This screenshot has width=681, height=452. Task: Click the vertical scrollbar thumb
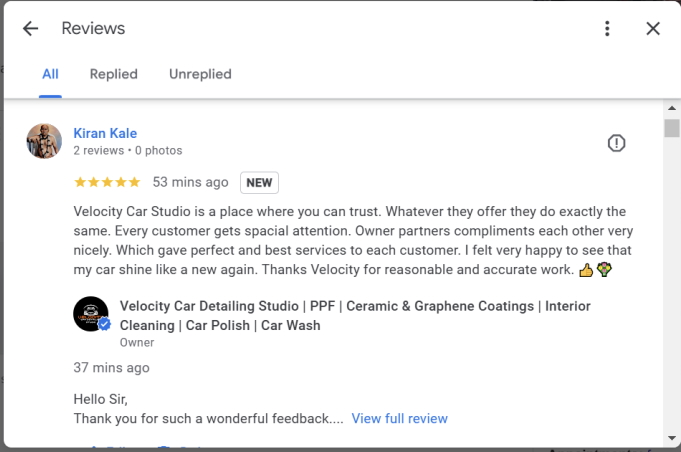coord(672,128)
